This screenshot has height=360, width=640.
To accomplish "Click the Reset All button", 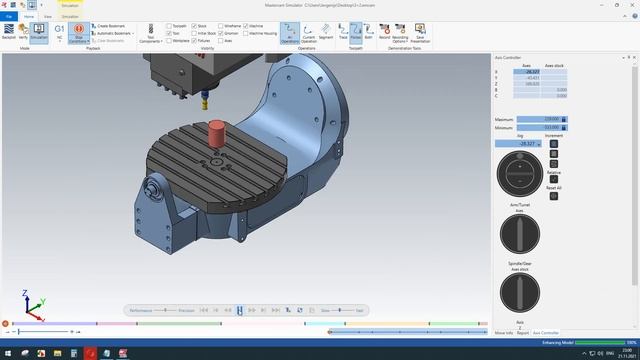I will coord(553,196).
